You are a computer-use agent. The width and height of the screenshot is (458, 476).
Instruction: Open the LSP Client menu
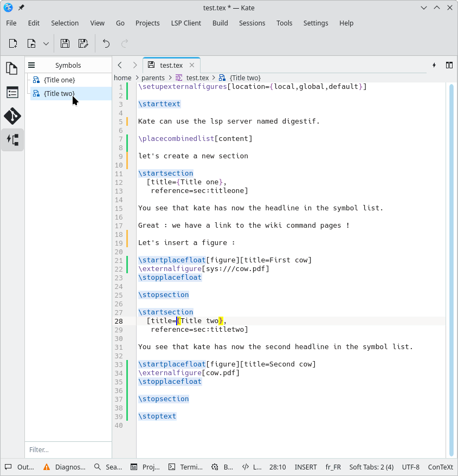[186, 23]
